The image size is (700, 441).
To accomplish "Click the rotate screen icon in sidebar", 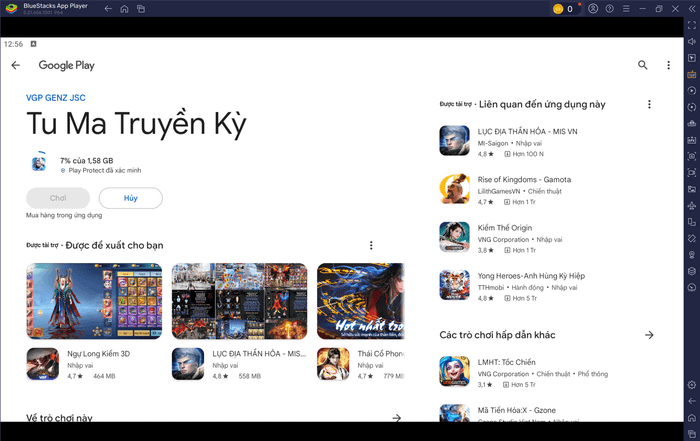I will pos(692,222).
